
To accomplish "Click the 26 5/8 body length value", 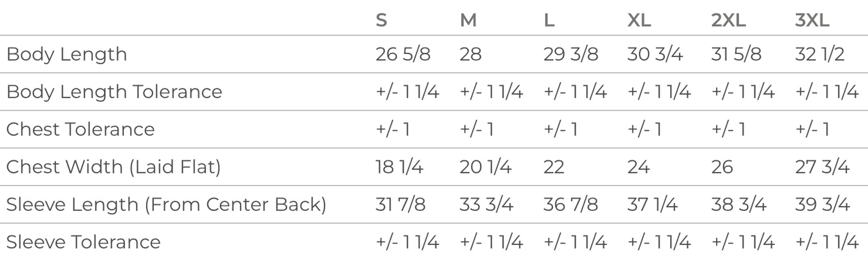I will pos(403,55).
